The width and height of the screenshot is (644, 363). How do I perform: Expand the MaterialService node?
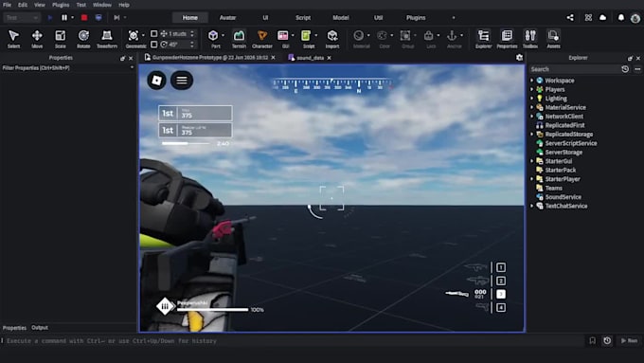(x=532, y=107)
